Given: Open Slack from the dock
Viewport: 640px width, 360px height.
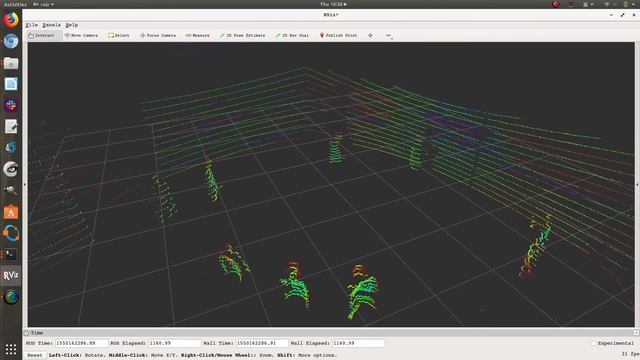Looking at the screenshot, I should (11, 105).
